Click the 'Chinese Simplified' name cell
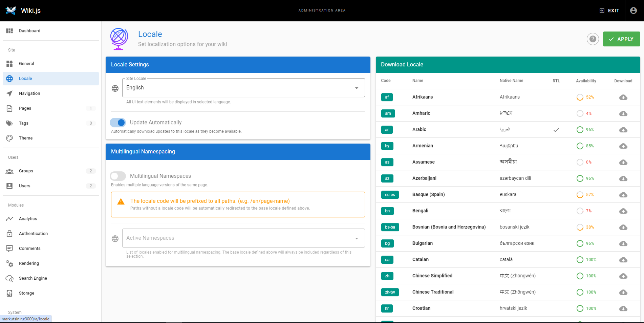This screenshot has height=323, width=644. [432, 276]
